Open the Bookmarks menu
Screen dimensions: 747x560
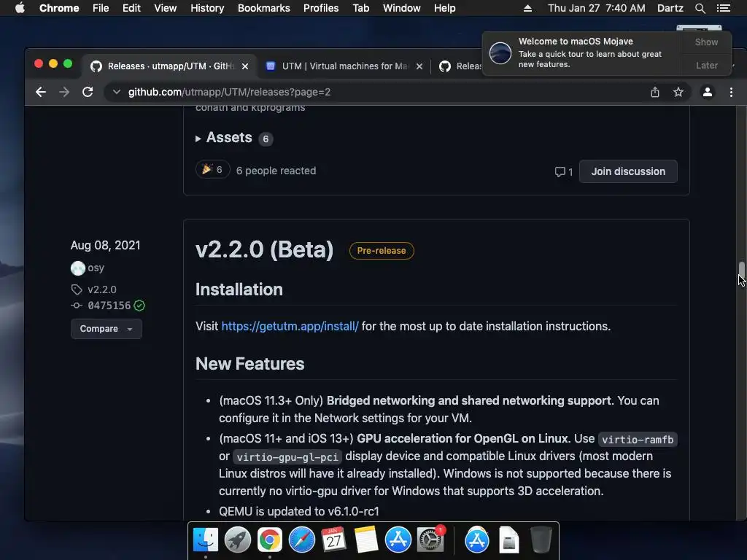tap(263, 8)
